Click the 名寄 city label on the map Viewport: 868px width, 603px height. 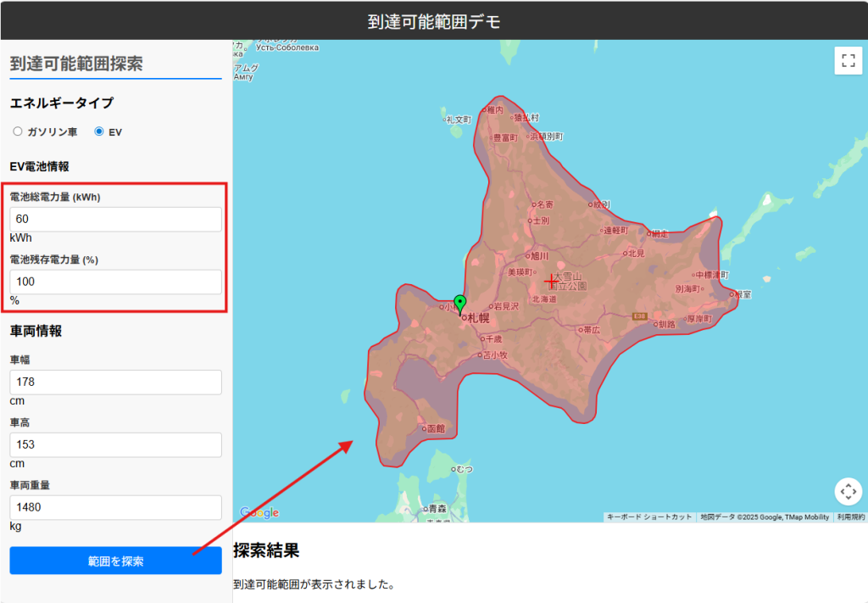point(545,205)
